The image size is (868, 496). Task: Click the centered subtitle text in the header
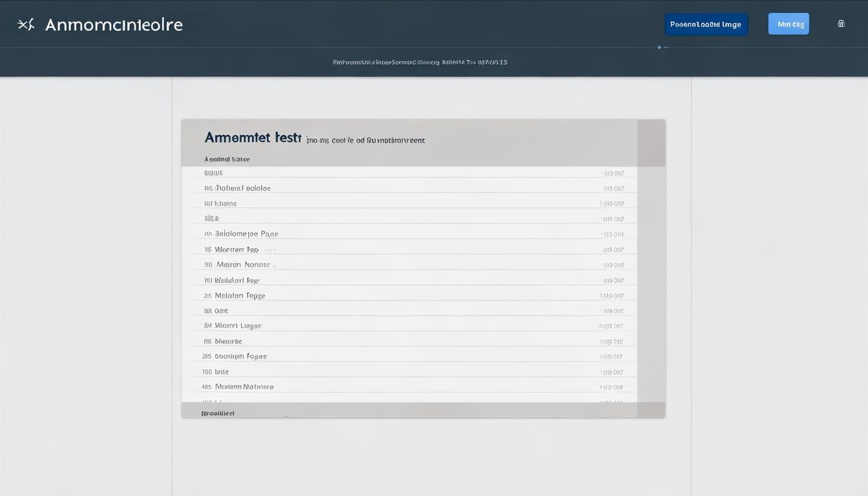pos(420,63)
